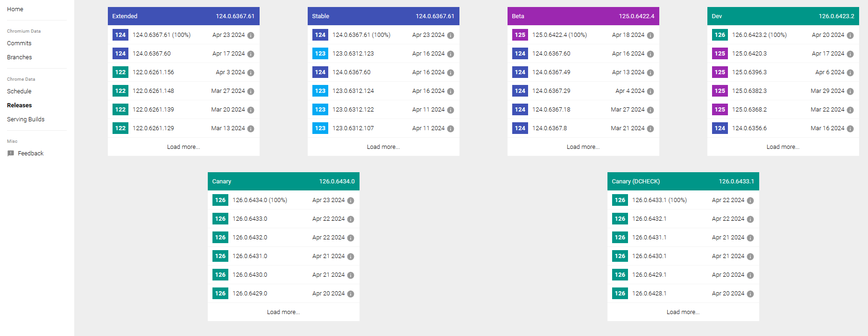This screenshot has height=336, width=868.
Task: Open Feedback link in sidebar
Action: [31, 154]
